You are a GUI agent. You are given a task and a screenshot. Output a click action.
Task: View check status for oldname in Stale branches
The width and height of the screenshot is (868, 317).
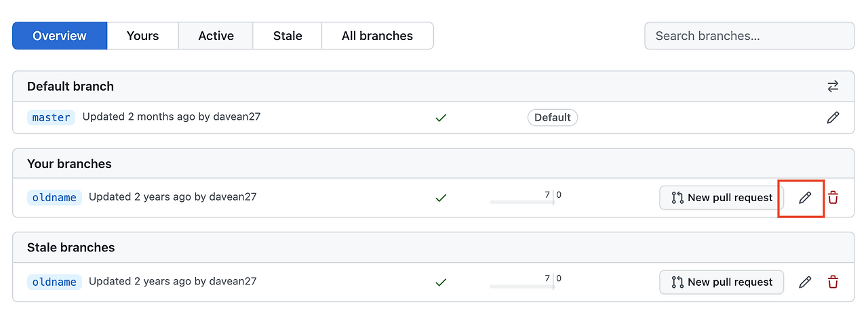point(441,282)
